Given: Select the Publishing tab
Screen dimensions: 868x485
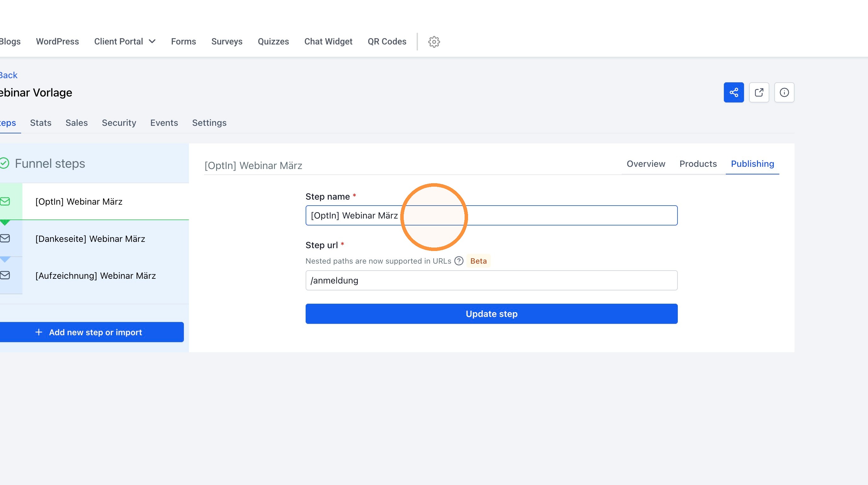Looking at the screenshot, I should pyautogui.click(x=753, y=164).
